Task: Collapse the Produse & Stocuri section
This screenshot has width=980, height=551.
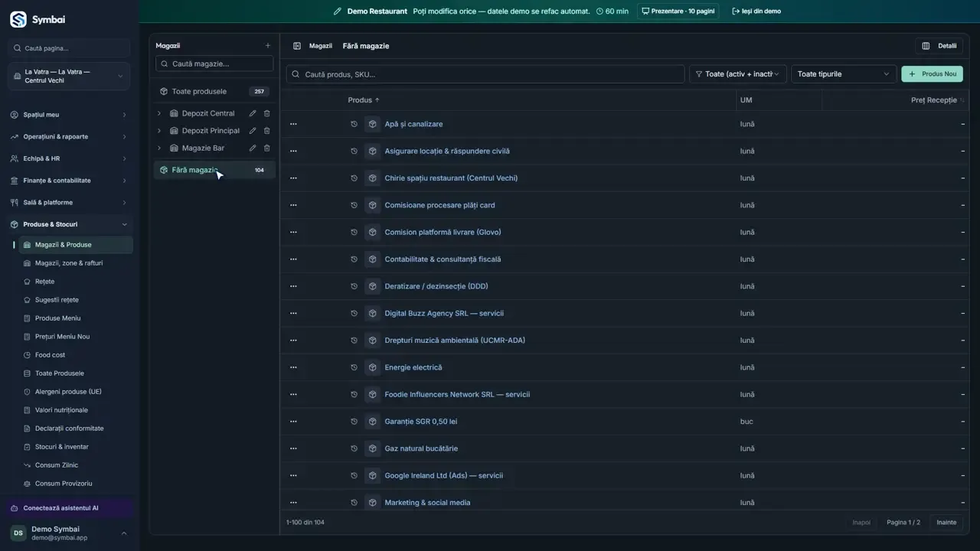Action: coord(69,224)
